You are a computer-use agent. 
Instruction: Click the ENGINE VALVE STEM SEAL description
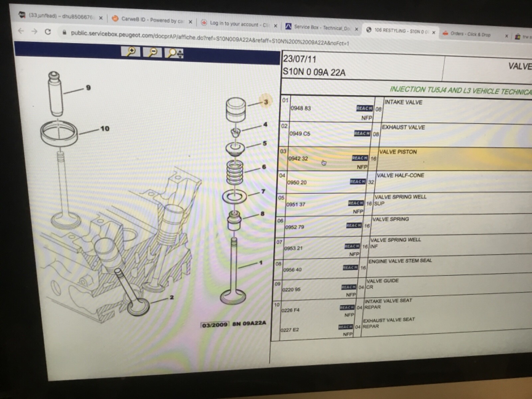tap(400, 261)
